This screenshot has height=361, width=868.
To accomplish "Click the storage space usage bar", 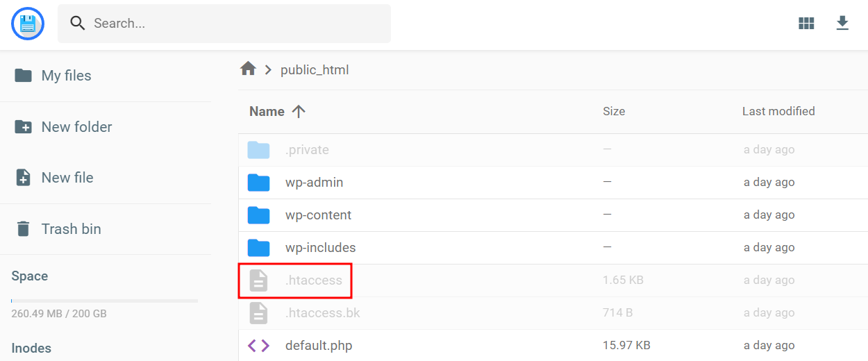I will (104, 301).
